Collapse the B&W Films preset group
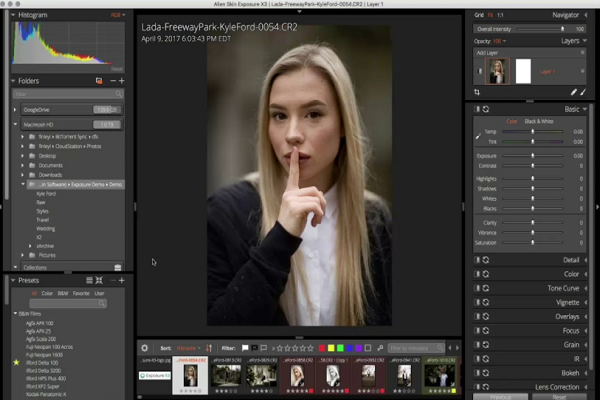This screenshot has height=400, width=600. (15, 313)
